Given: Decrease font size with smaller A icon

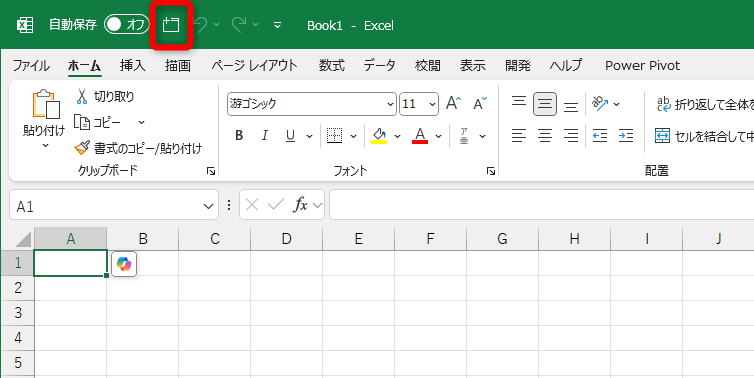Looking at the screenshot, I should coord(480,103).
